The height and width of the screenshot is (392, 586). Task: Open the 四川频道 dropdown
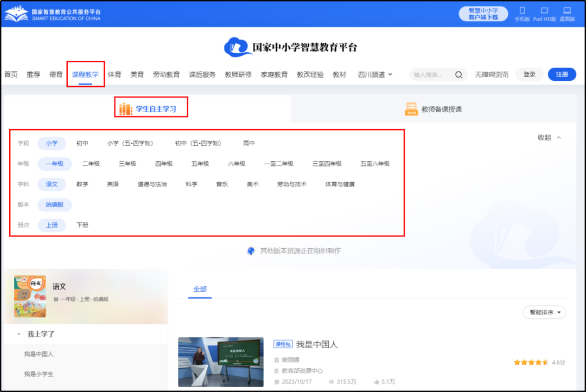[x=373, y=74]
